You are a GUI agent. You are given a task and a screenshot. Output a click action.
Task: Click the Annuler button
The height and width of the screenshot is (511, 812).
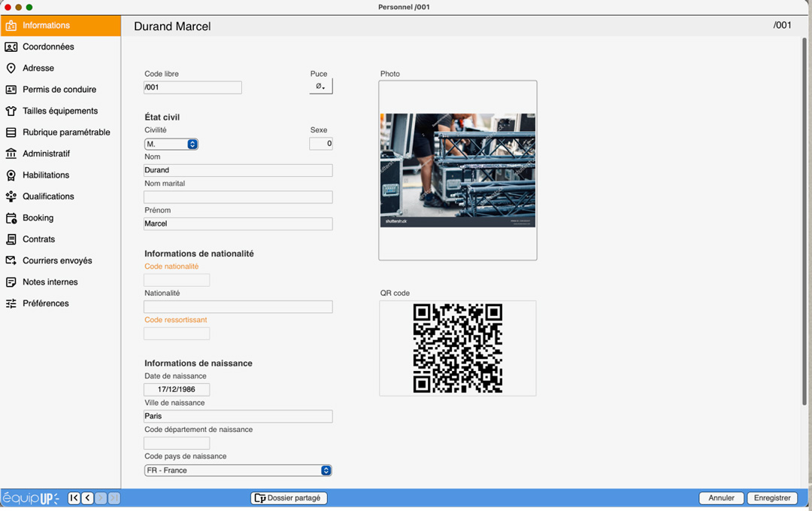[x=721, y=498]
